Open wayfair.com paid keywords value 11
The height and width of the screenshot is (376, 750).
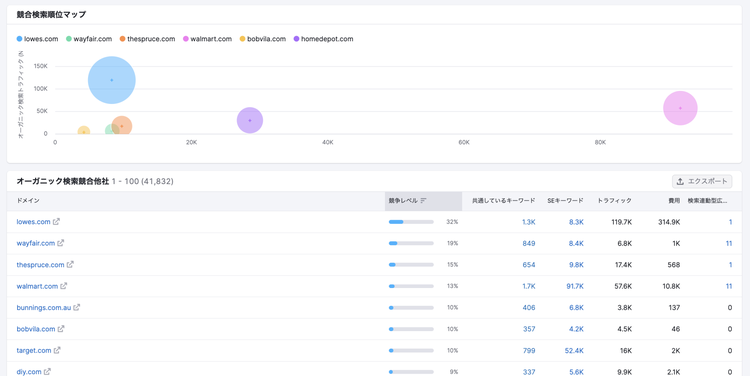point(729,243)
